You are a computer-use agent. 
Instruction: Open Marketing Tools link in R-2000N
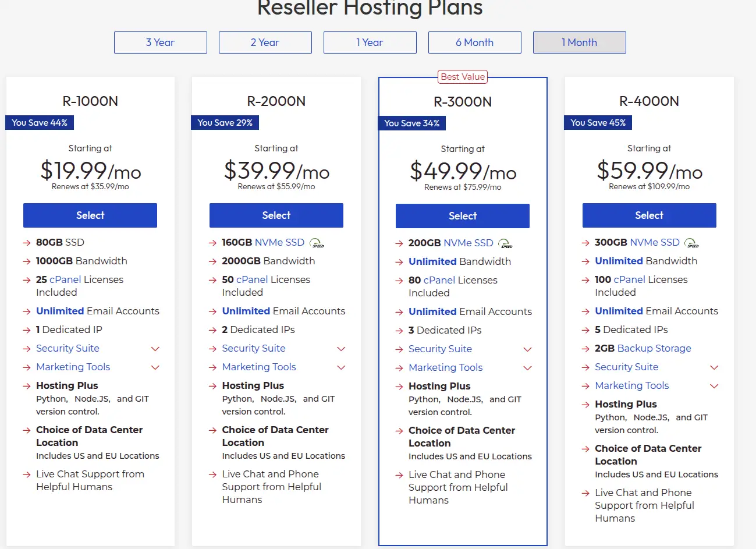point(259,367)
